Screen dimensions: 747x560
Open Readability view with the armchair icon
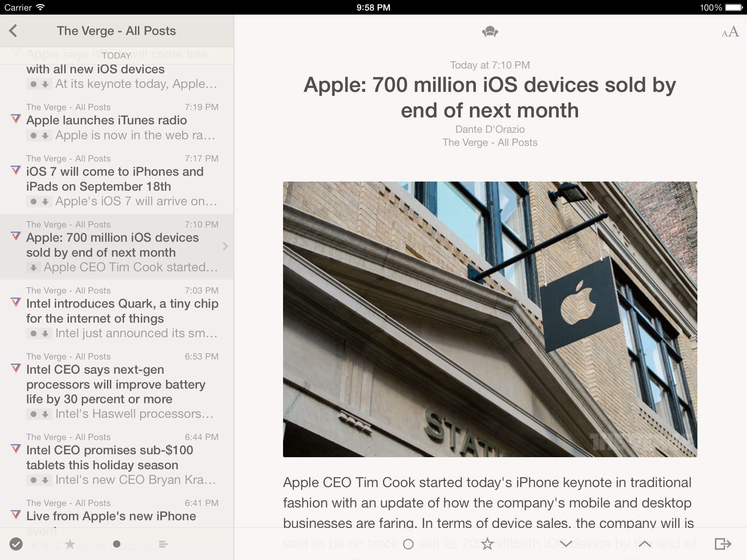tap(490, 32)
